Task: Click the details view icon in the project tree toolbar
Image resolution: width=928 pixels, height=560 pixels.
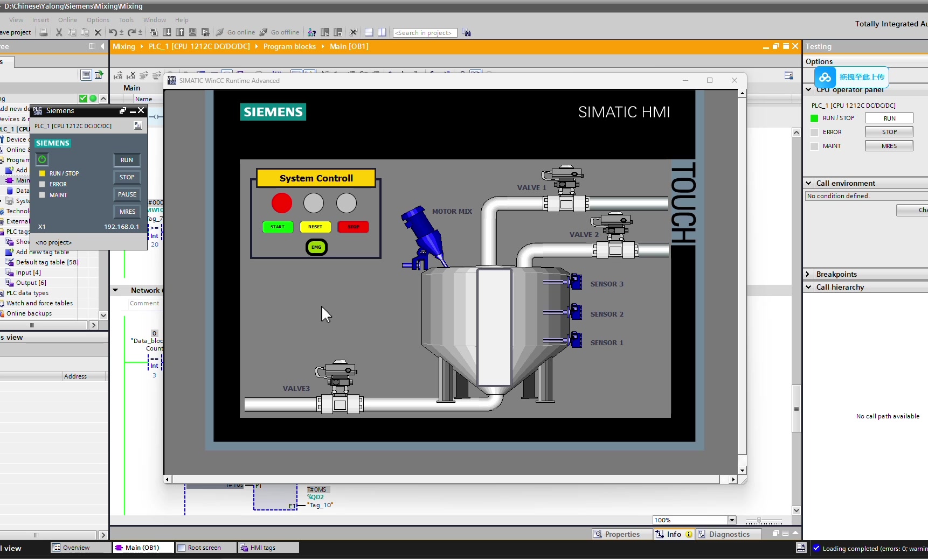Action: 86,75
